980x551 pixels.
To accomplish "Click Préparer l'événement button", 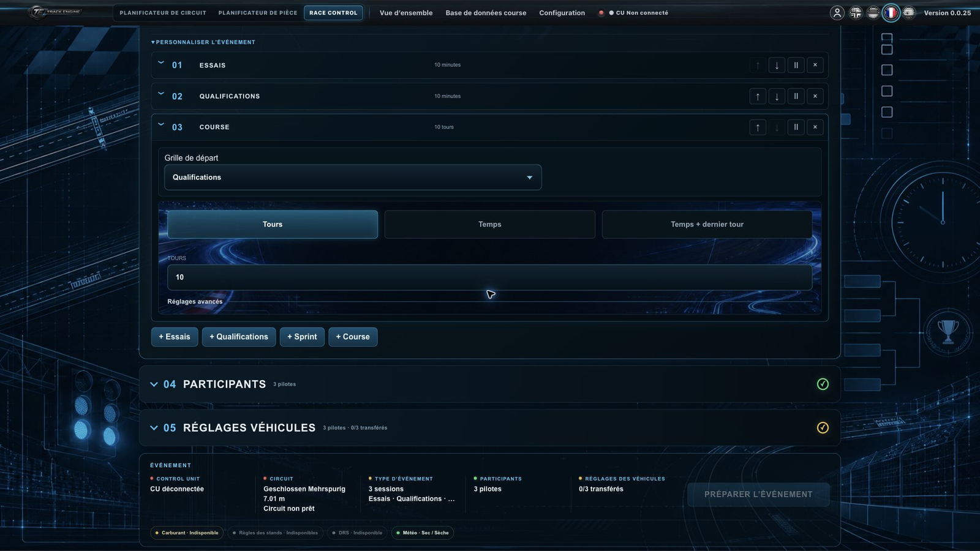I will (x=758, y=494).
